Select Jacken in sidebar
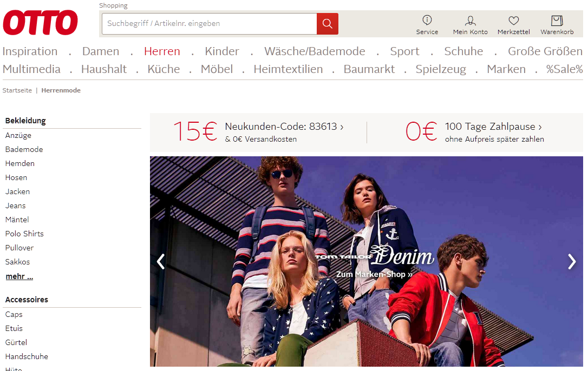The width and height of the screenshot is (588, 371). click(17, 191)
